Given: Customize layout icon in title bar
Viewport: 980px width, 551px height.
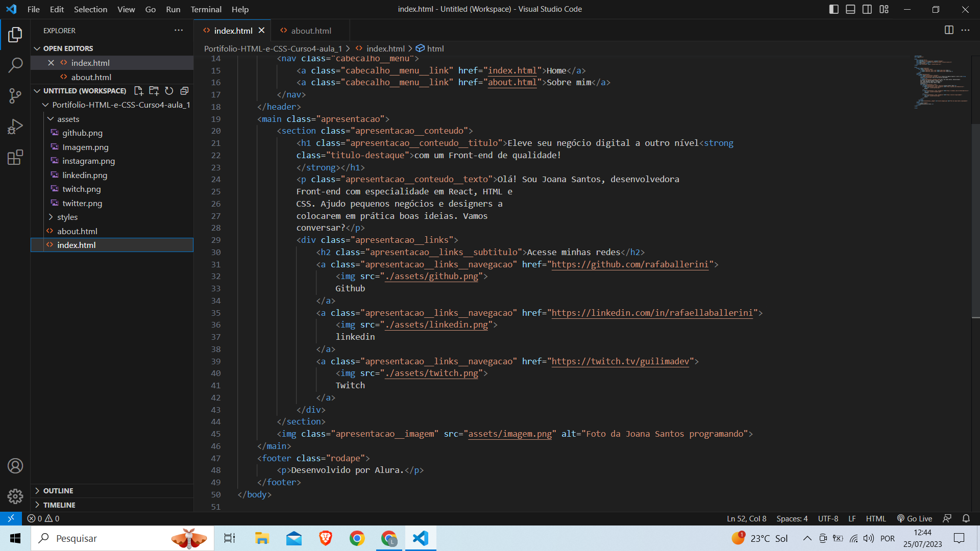Looking at the screenshot, I should (x=884, y=9).
